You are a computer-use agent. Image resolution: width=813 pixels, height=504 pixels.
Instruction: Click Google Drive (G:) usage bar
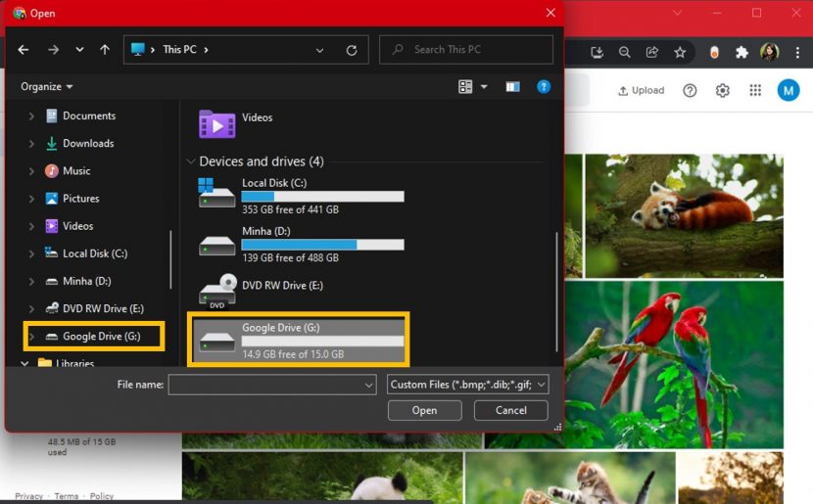pyautogui.click(x=322, y=342)
